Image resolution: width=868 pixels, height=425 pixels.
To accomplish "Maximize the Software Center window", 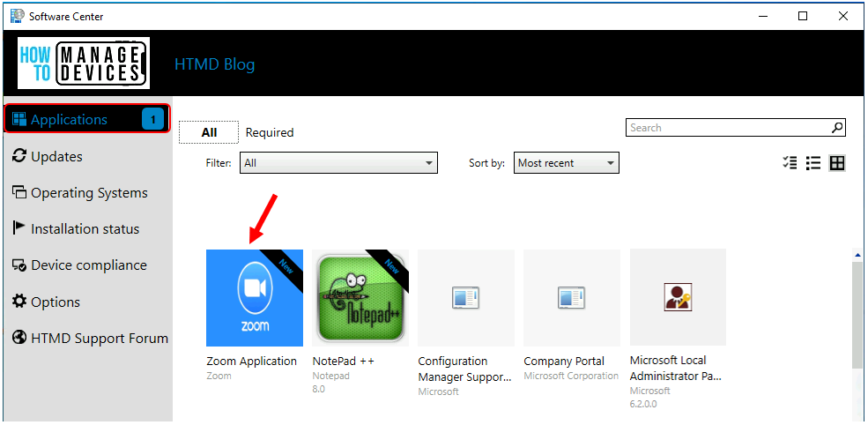I will pos(803,16).
